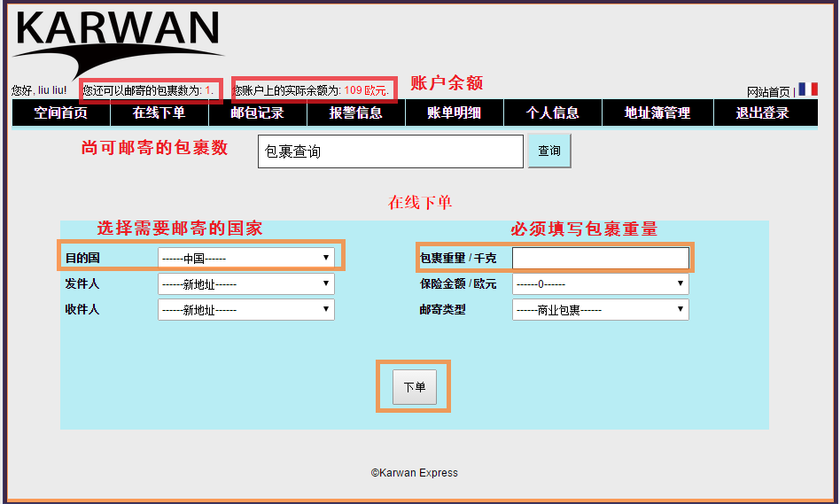This screenshot has width=840, height=504.
Task: Expand the 收件人 recipient dropdown
Action: (245, 310)
